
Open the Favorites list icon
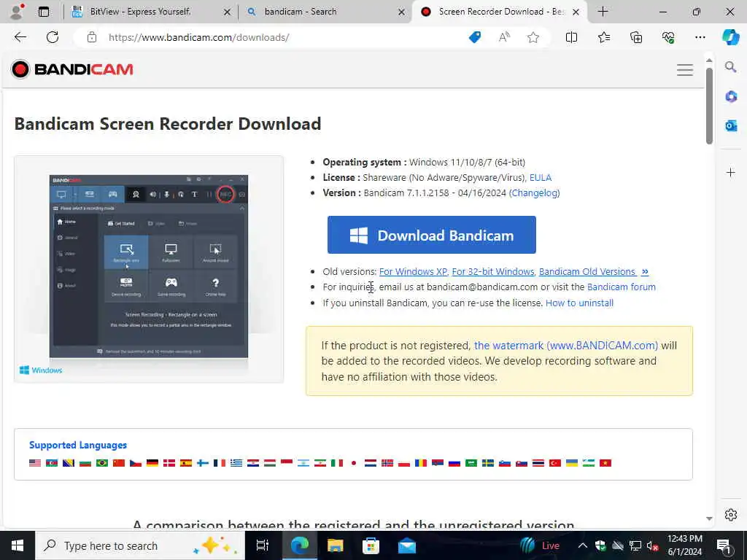[603, 37]
